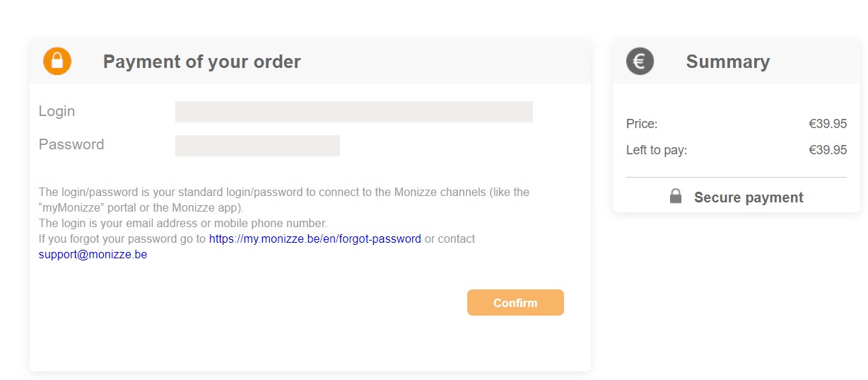Click the gray Secure payment lock icon
Image resolution: width=868 pixels, height=380 pixels.
pyautogui.click(x=676, y=196)
